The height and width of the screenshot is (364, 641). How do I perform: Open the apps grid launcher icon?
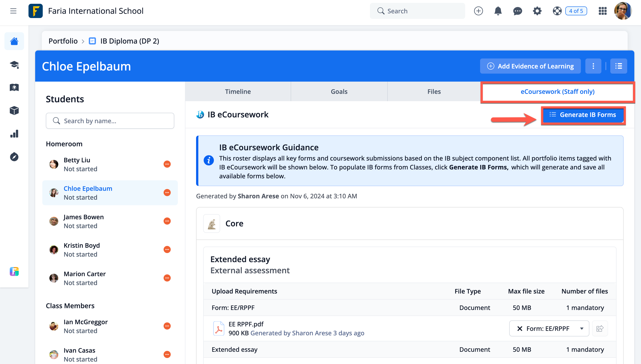[602, 11]
